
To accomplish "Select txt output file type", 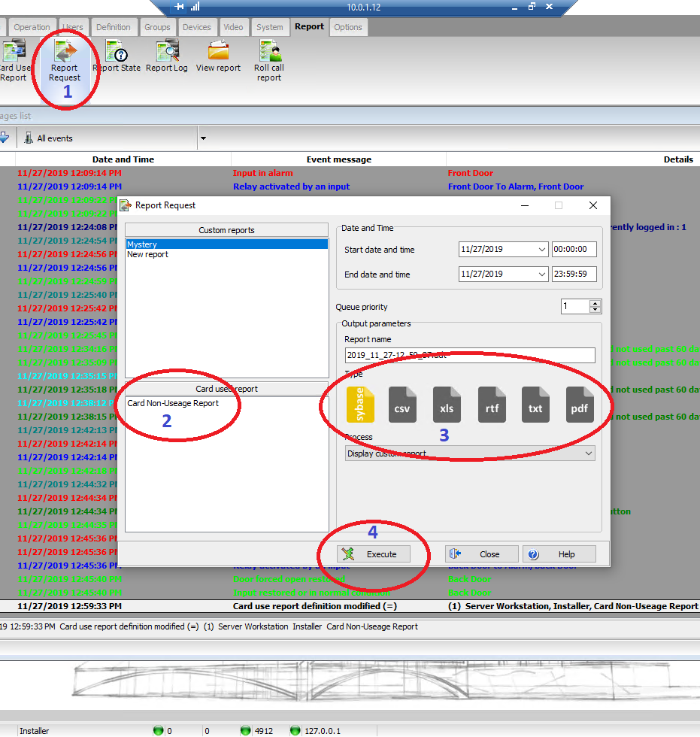I will click(535, 405).
